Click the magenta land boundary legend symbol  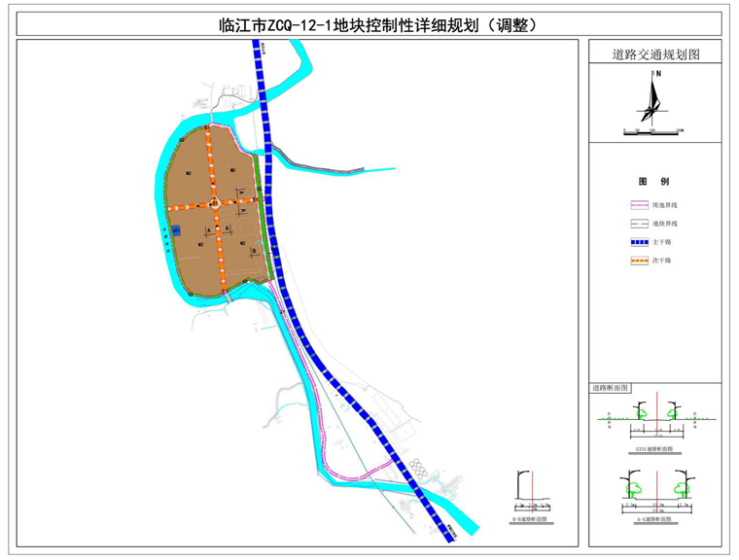pyautogui.click(x=638, y=206)
